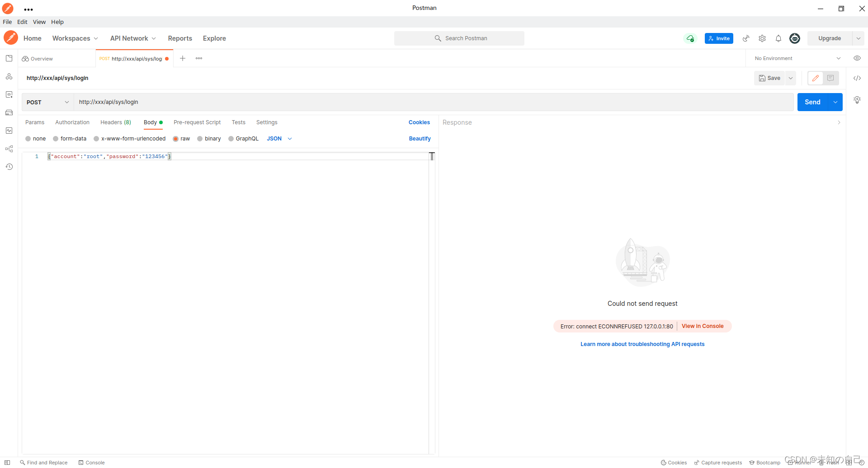Open the No Environment selector
The height and width of the screenshot is (468, 868).
pyautogui.click(x=797, y=58)
